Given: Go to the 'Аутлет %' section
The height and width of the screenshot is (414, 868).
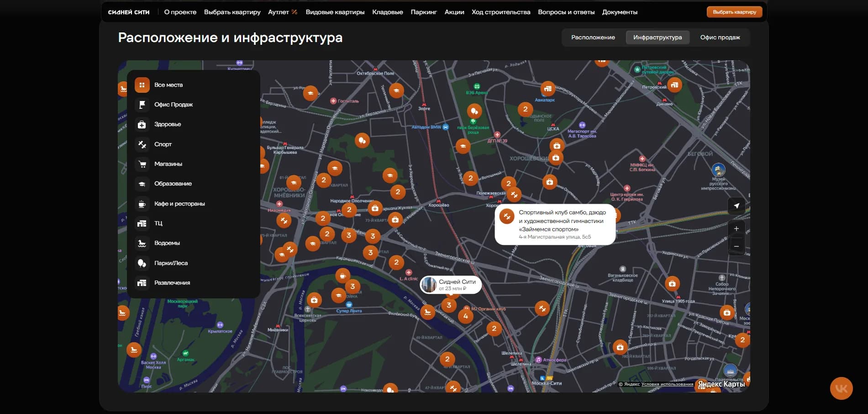Looking at the screenshot, I should point(283,12).
